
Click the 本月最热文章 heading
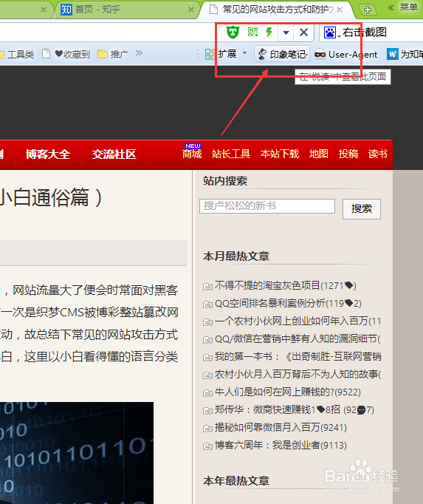point(236,256)
